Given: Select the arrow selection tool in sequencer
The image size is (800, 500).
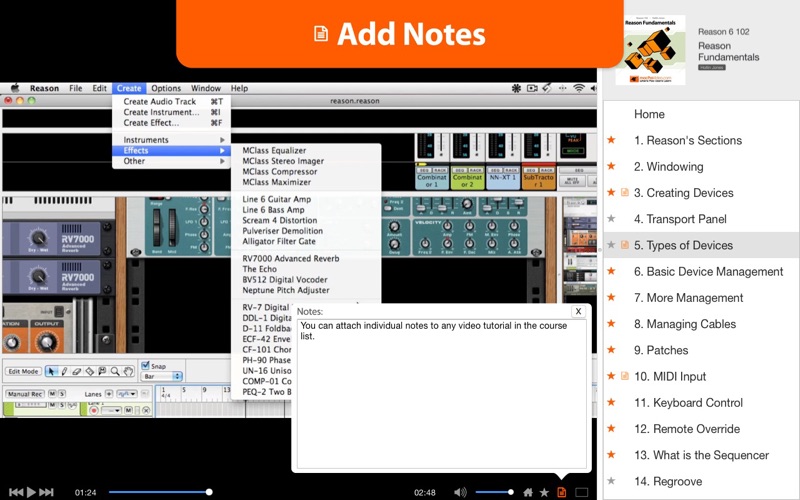Looking at the screenshot, I should click(x=51, y=371).
